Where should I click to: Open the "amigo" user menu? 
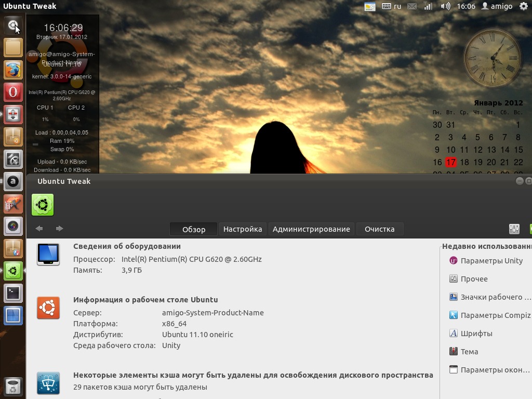pyautogui.click(x=497, y=6)
